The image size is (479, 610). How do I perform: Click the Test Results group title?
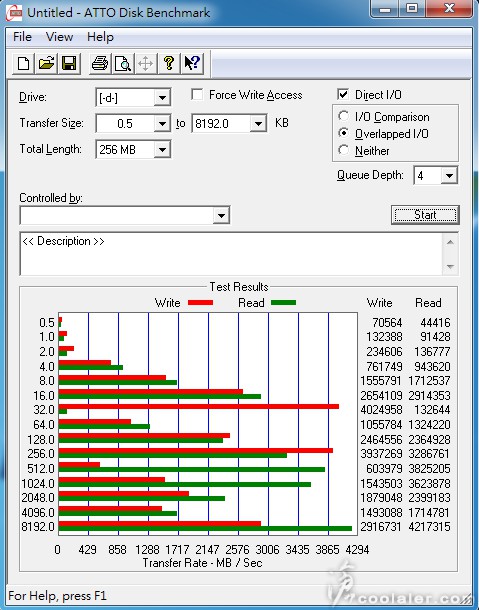pyautogui.click(x=239, y=287)
